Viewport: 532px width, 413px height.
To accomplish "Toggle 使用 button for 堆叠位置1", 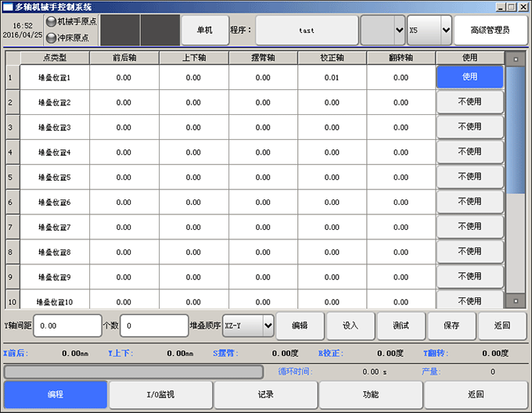I will (x=469, y=77).
